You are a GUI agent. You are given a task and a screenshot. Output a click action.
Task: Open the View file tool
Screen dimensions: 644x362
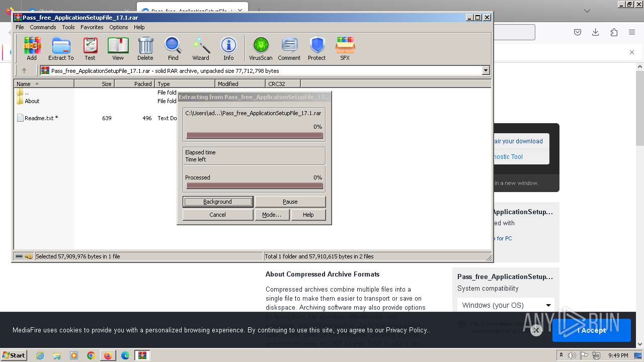(118, 49)
